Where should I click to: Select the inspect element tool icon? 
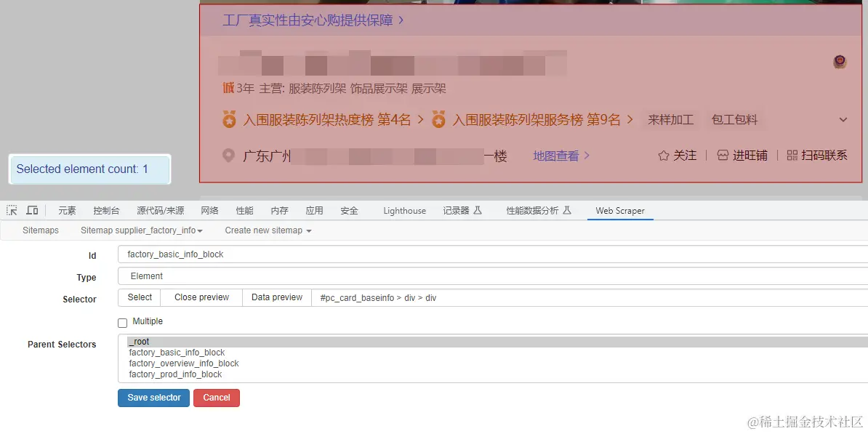12,209
